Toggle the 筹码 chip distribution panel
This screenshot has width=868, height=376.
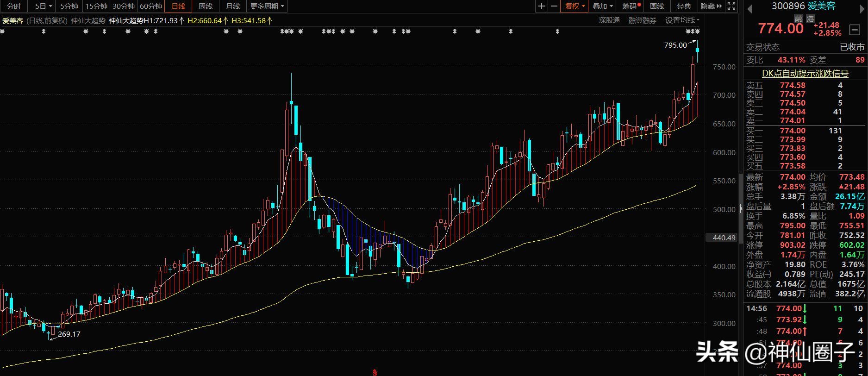pyautogui.click(x=631, y=6)
